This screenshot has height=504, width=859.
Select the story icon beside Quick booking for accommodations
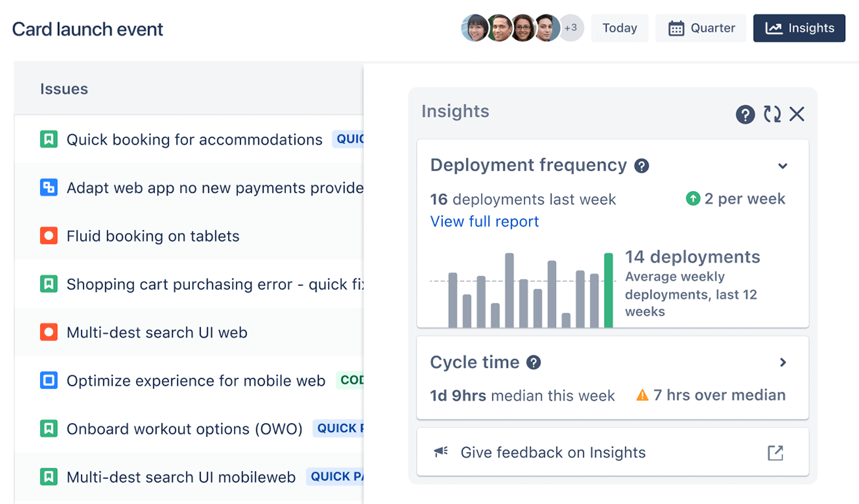coord(49,139)
